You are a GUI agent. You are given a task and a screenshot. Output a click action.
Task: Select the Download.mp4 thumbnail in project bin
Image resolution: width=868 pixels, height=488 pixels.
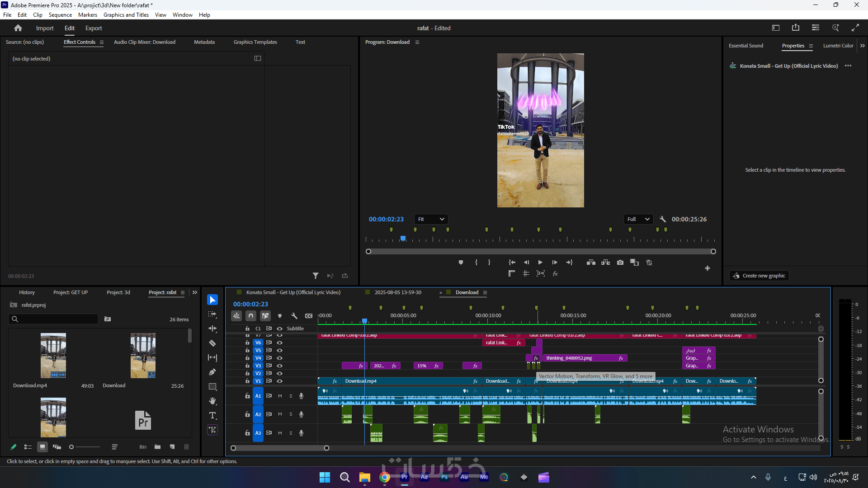tap(53, 356)
